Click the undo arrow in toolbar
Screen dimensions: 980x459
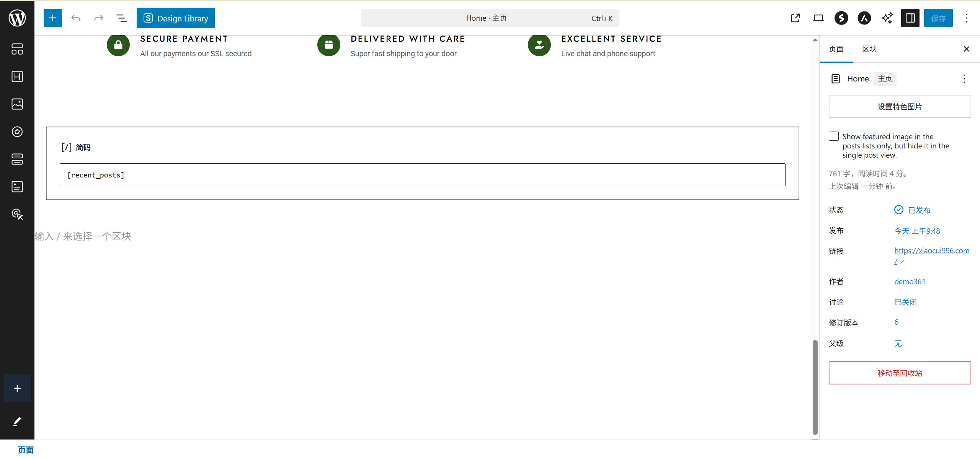tap(76, 18)
